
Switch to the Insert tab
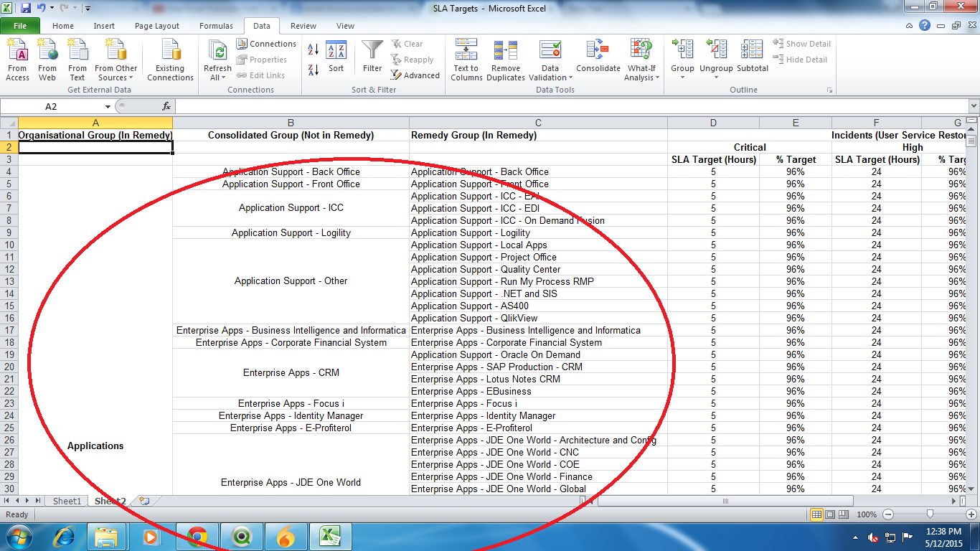[x=104, y=26]
